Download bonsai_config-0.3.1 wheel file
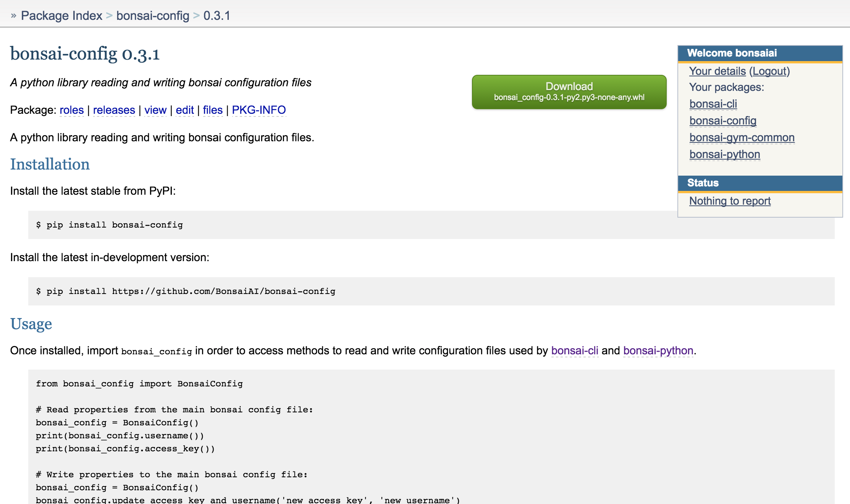850x504 pixels. point(569,92)
